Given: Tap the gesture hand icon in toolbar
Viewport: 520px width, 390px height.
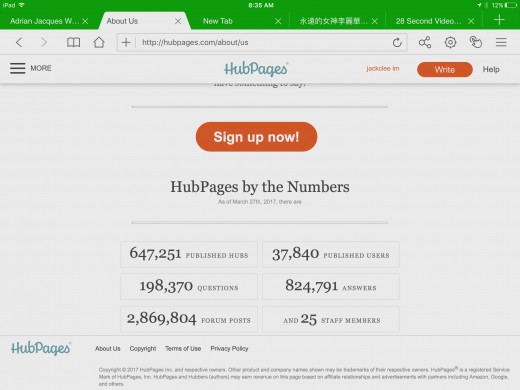Looking at the screenshot, I should tap(476, 42).
